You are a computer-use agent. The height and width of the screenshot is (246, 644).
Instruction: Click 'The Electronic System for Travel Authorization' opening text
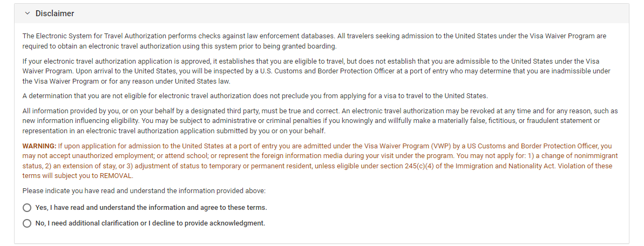pyautogui.click(x=94, y=36)
